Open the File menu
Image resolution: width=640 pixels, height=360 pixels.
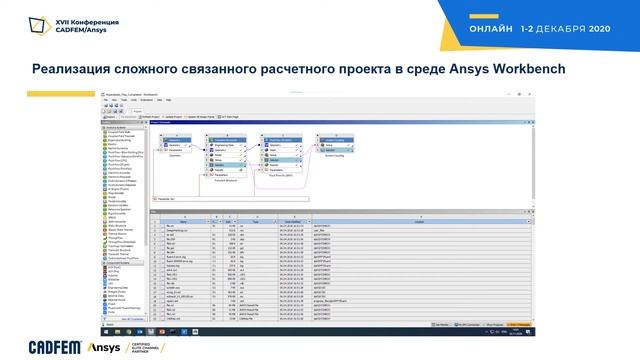tap(106, 100)
